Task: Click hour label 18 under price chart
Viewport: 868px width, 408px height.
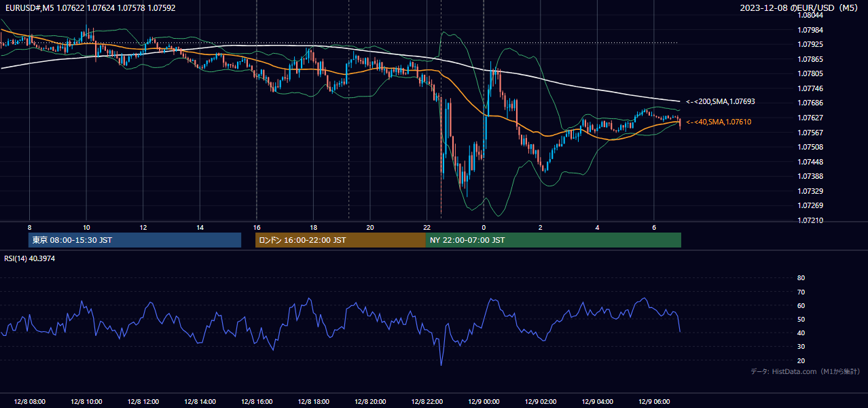Action: [313, 227]
